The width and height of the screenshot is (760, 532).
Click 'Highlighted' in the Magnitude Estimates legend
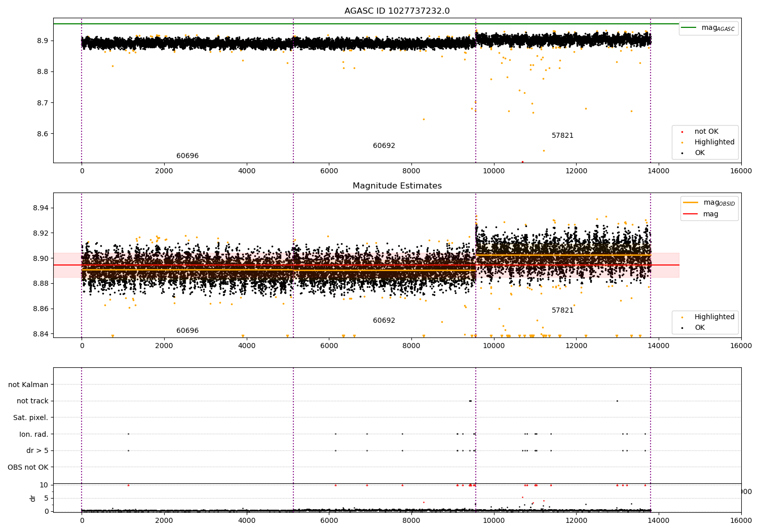(714, 317)
